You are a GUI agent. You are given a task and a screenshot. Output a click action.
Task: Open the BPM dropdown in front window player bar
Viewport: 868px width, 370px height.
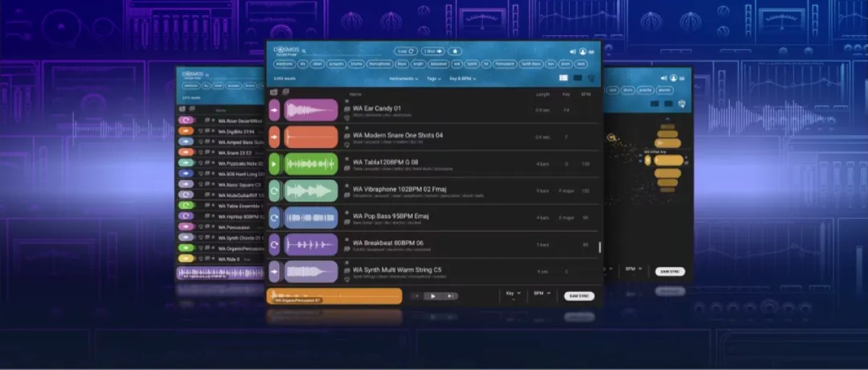coord(542,293)
